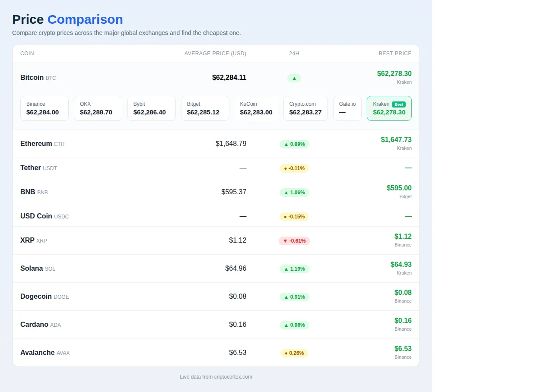This screenshot has width=553, height=392.
Task: Select the Bitget exchange price card
Action: (205, 108)
